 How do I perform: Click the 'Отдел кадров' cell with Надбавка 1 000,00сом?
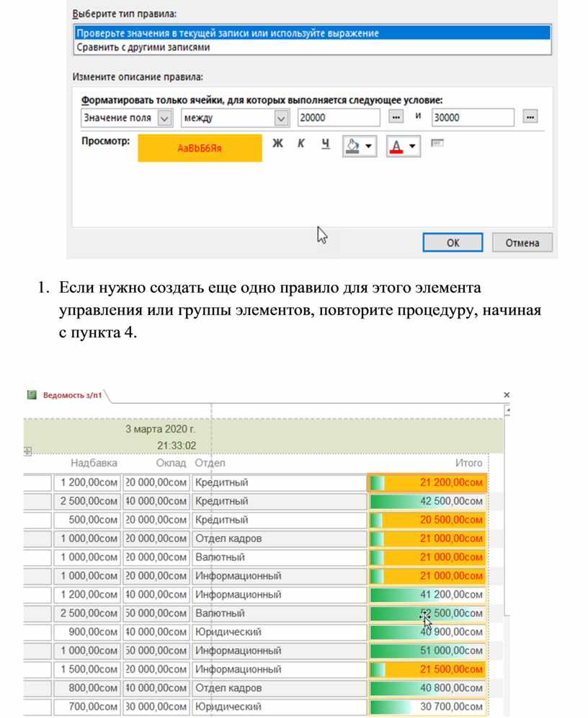(279, 538)
